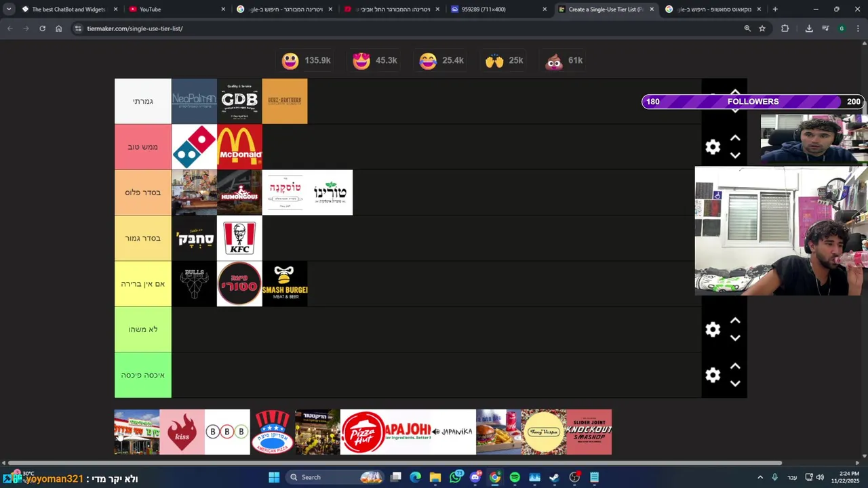Go back to previous page

pyautogui.click(x=9, y=28)
